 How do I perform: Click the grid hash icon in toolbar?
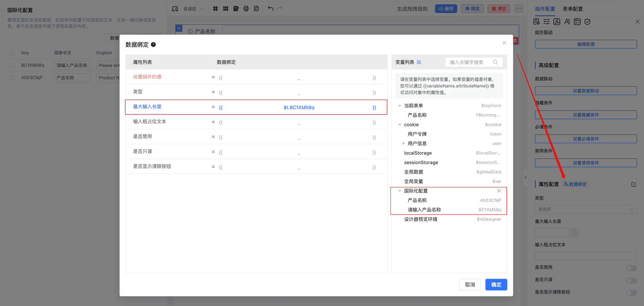215,9
